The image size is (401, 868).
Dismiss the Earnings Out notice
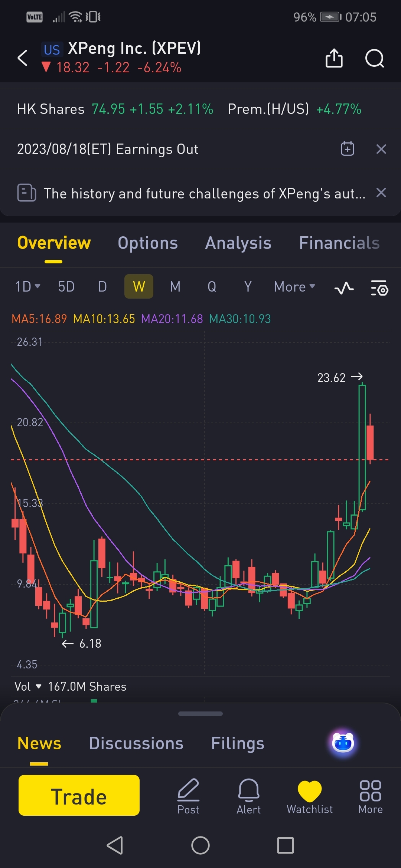tap(381, 149)
